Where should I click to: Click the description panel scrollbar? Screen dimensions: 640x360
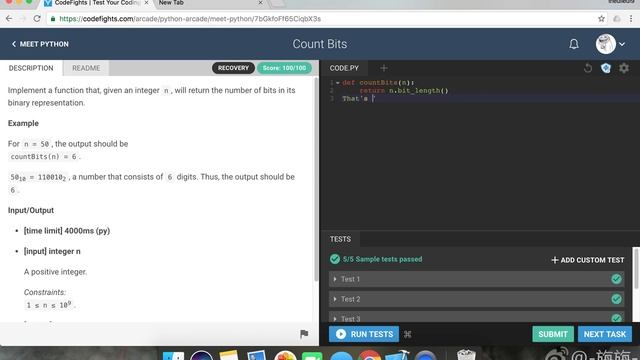(316, 180)
